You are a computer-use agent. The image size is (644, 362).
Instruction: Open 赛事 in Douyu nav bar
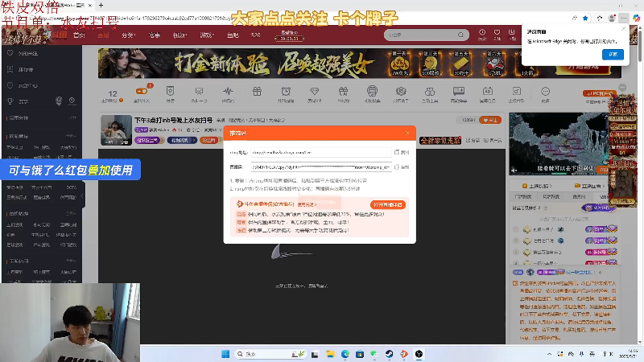click(x=155, y=35)
